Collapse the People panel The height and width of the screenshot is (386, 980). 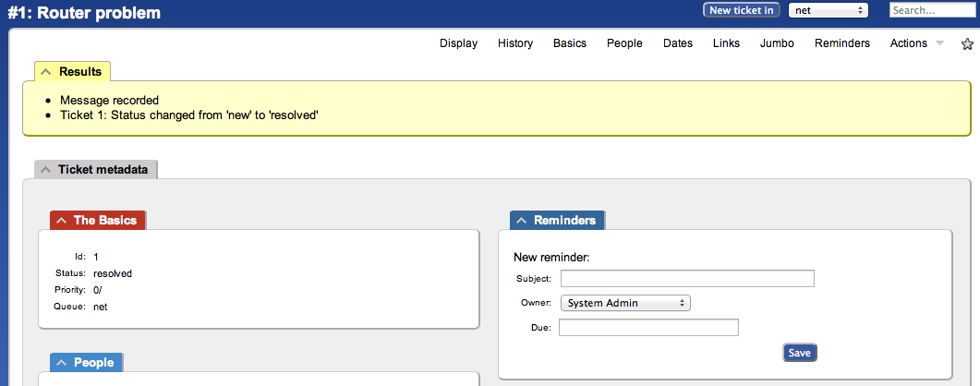tap(61, 363)
